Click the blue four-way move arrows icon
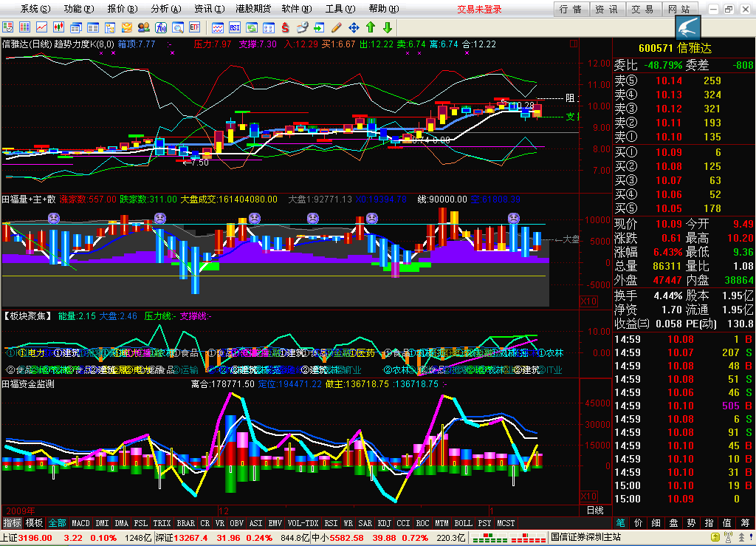Viewport: 756px width, 546px height. point(354,27)
